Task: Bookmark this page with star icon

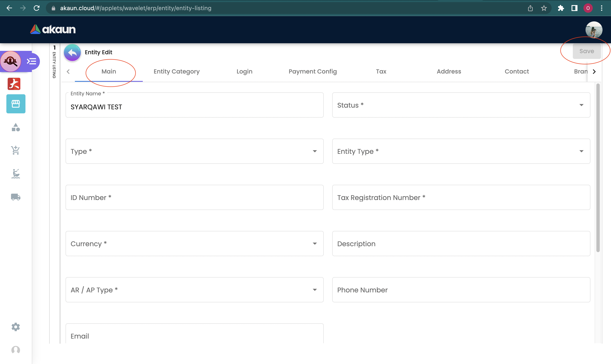Action: pos(544,8)
